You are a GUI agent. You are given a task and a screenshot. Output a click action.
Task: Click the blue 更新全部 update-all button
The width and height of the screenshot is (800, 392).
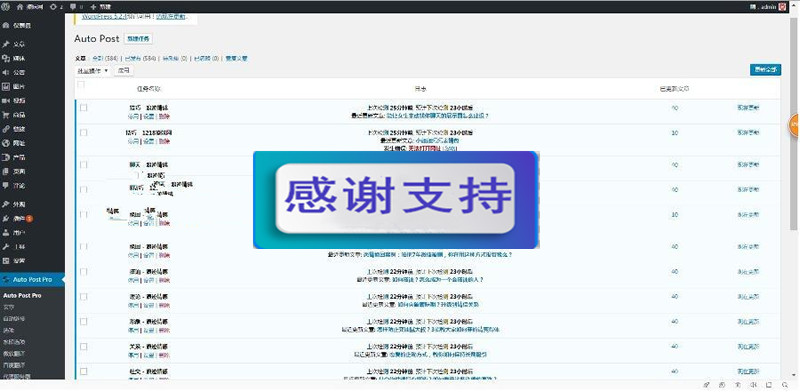pos(765,69)
